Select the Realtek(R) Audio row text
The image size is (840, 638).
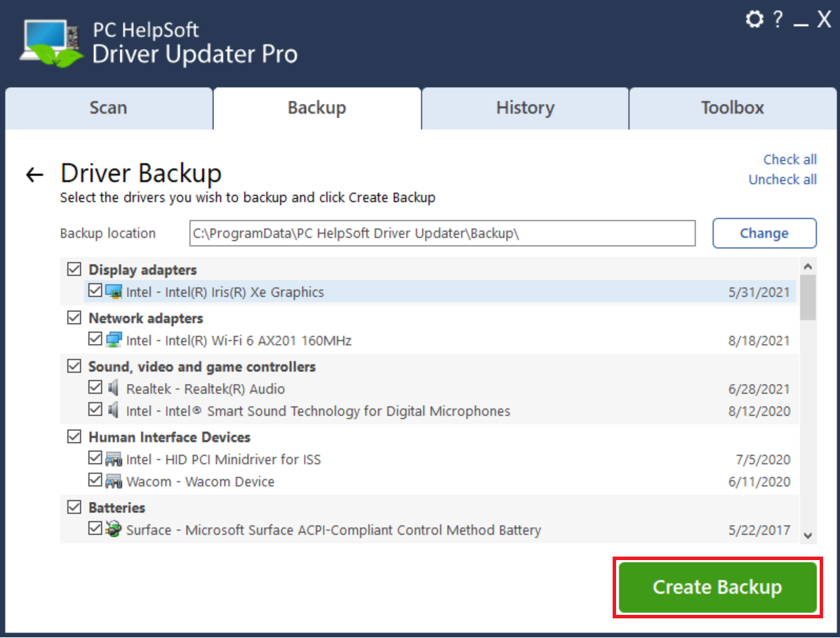tap(206, 389)
